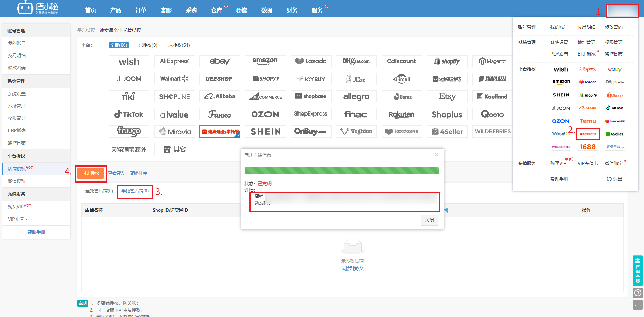This screenshot has height=317, width=644.
Task: Select DHgate.com platform tile
Action: 356,61
